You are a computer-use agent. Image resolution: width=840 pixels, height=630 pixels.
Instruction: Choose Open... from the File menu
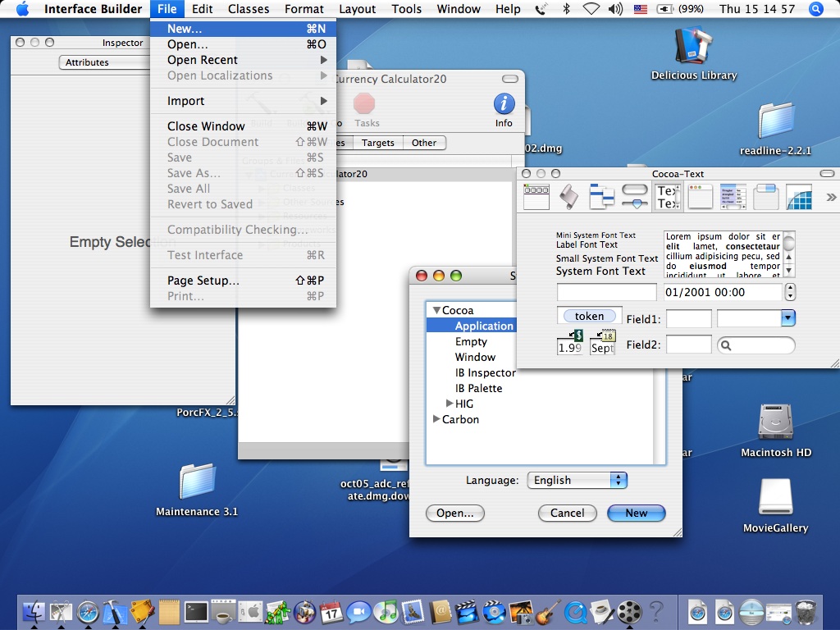[x=243, y=44]
